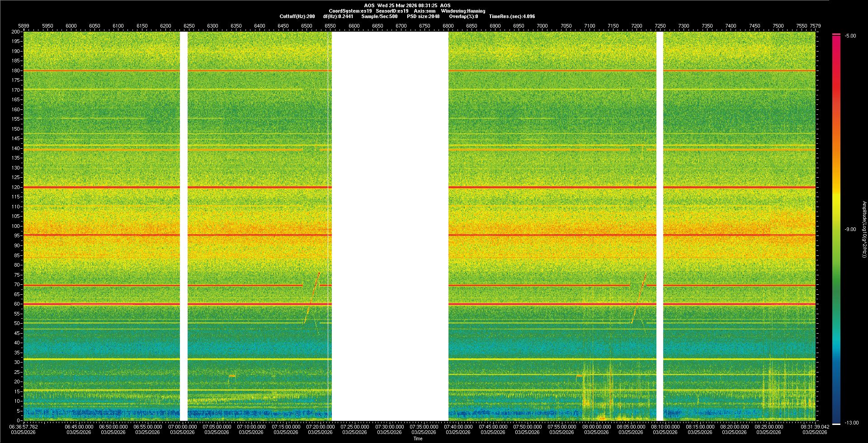
Task: Click the large white data gap
Action: 390,226
